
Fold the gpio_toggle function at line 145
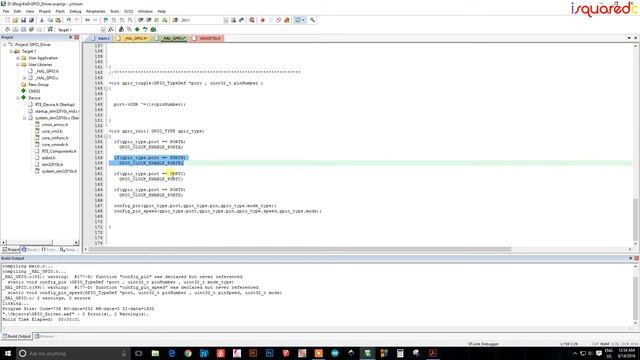[x=106, y=89]
